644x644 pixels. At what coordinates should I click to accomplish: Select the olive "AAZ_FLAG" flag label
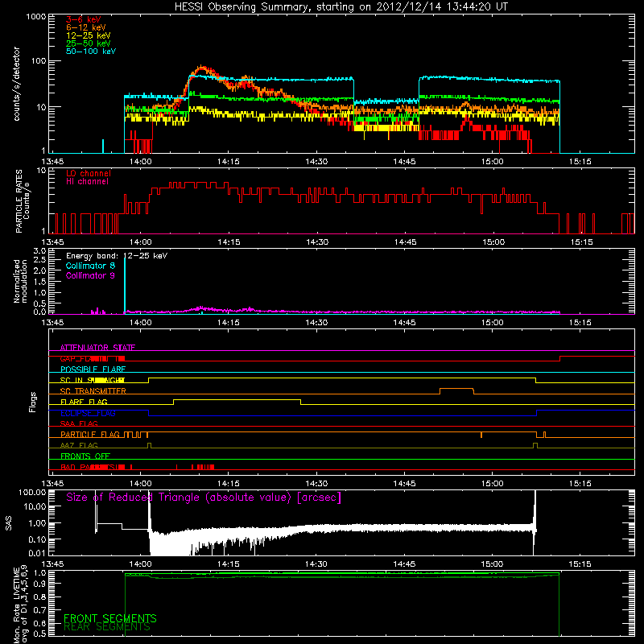(x=79, y=445)
